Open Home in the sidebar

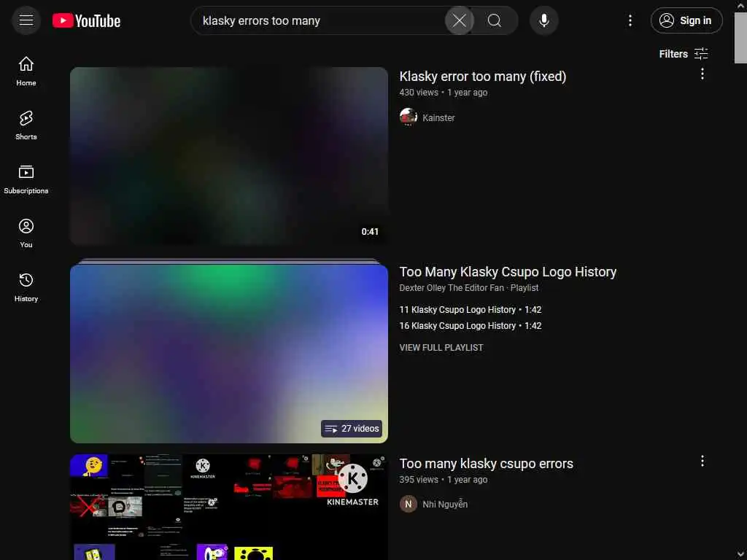tap(26, 71)
